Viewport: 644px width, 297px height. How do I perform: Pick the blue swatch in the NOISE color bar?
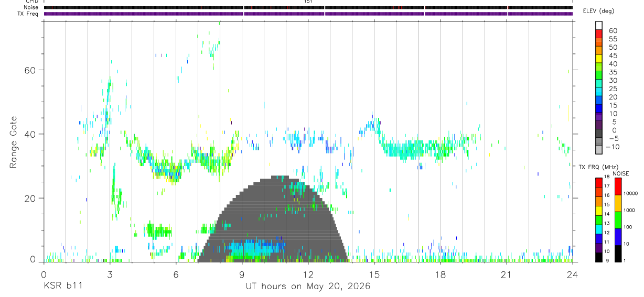pyautogui.click(x=618, y=237)
